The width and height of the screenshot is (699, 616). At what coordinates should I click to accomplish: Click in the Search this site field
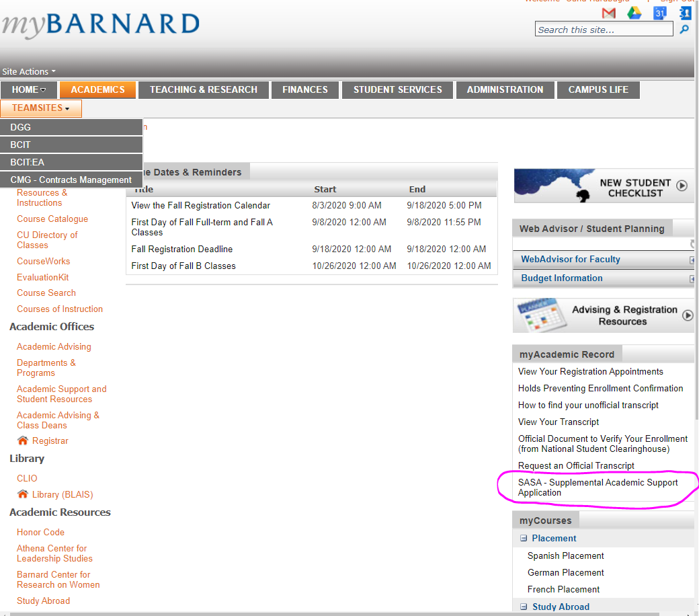[x=604, y=30]
